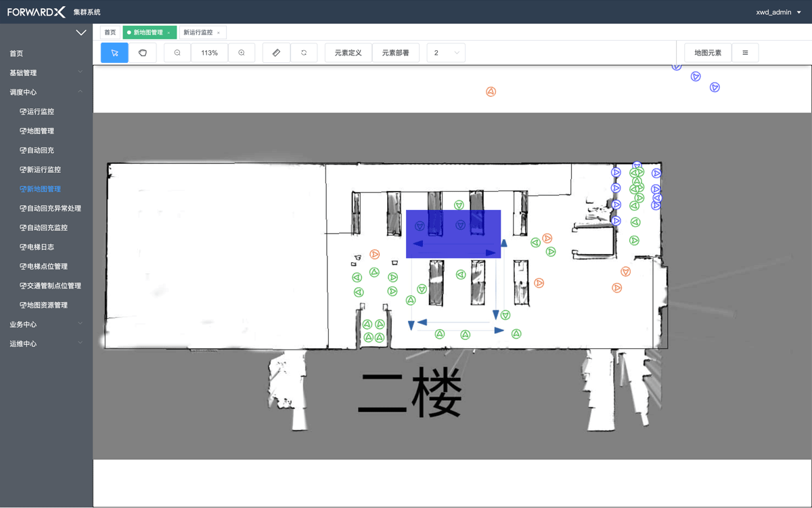Expand the 运维中心 menu section
Screen dimensions: 812x508
coord(46,343)
